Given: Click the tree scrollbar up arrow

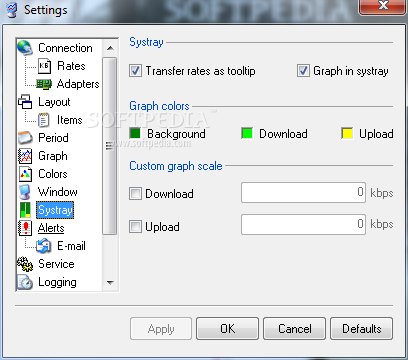Looking at the screenshot, I should 110,48.
